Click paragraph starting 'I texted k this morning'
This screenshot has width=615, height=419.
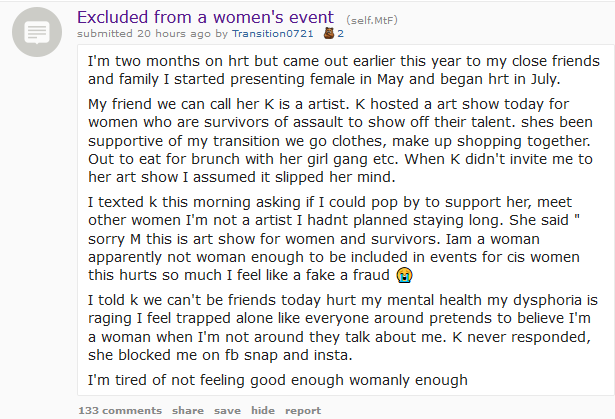pyautogui.click(x=334, y=239)
